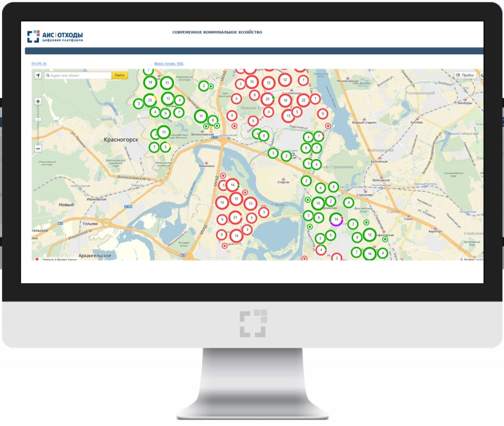The height and width of the screenshot is (426, 504).
Task: Select the red cluster marker numbered 21
Action: [235, 218]
